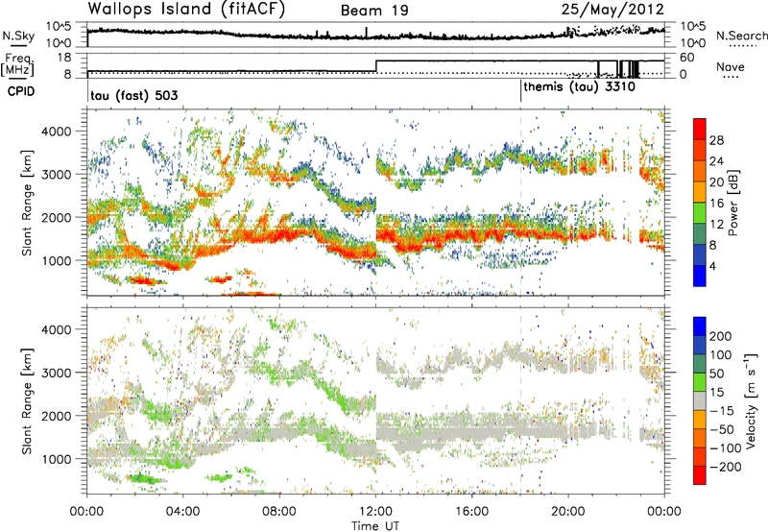
Task: Click the "tau (fast) 503" CPID entry
Action: click(x=133, y=95)
